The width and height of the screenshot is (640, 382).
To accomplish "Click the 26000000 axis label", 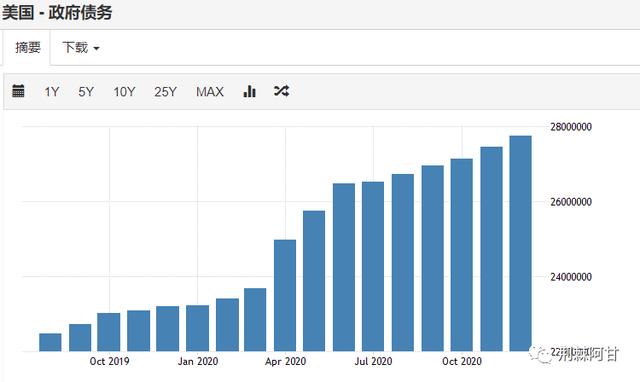I will [571, 202].
